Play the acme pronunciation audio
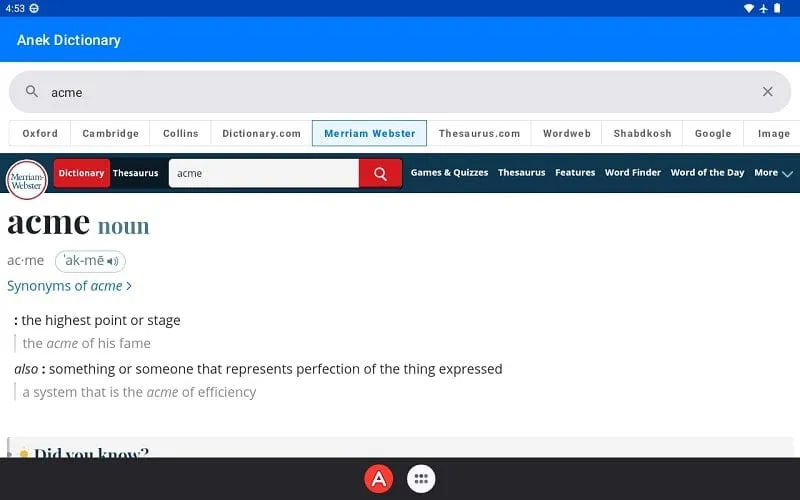 pyautogui.click(x=113, y=261)
